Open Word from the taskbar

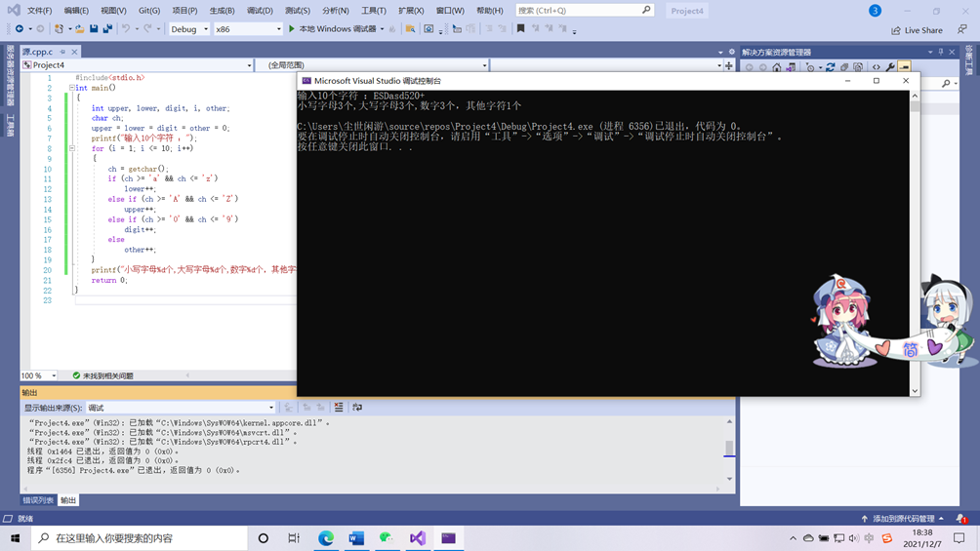356,538
